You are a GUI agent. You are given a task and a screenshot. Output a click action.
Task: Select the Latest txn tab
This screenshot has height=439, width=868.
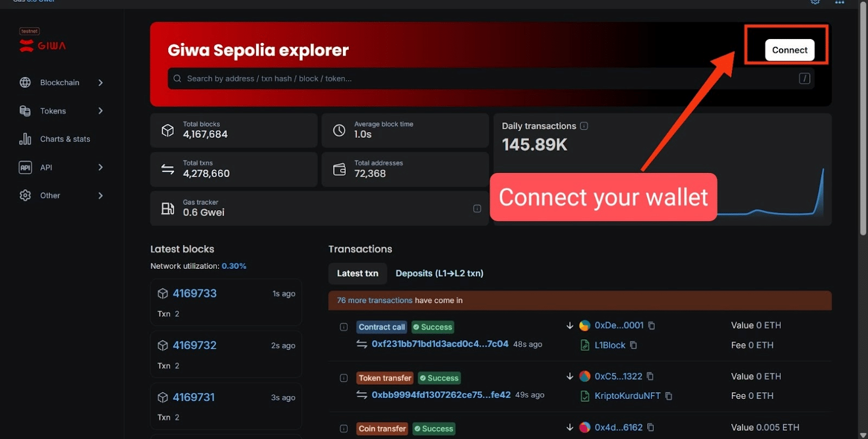click(358, 273)
